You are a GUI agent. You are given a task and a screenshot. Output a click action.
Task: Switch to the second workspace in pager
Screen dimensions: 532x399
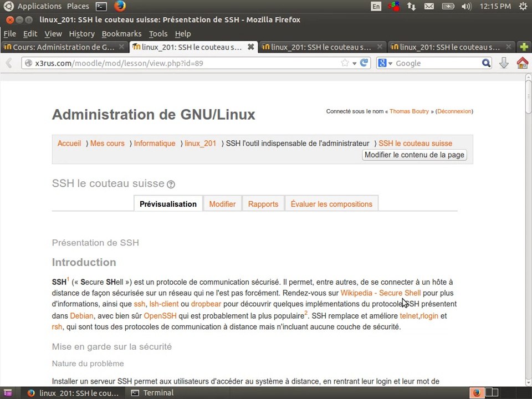(492, 392)
